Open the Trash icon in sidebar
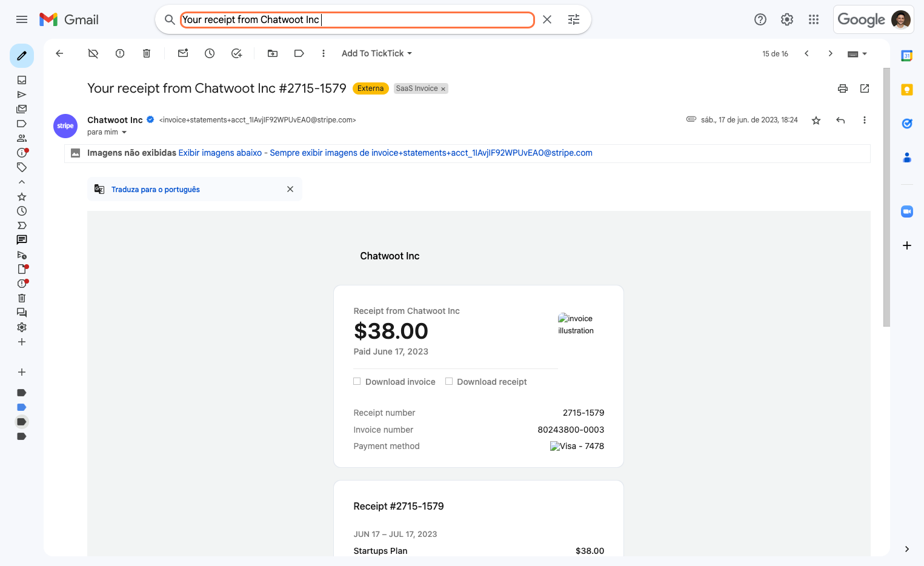924x566 pixels. [22, 298]
